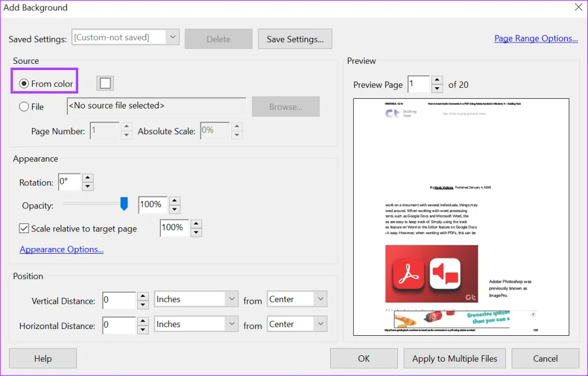Increase the Rotation value with up arrow

87,178
